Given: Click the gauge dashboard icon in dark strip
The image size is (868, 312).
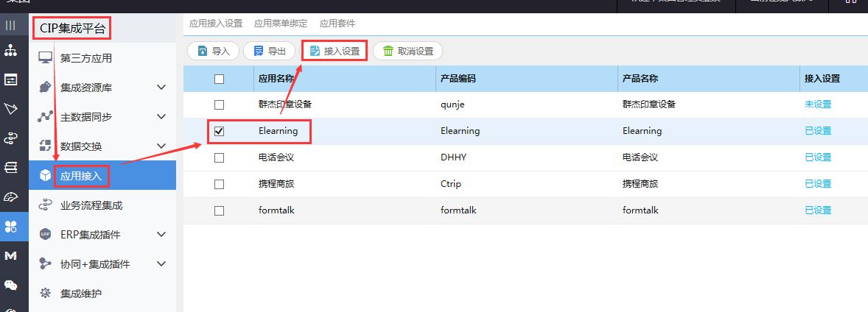Looking at the screenshot, I should (x=10, y=197).
